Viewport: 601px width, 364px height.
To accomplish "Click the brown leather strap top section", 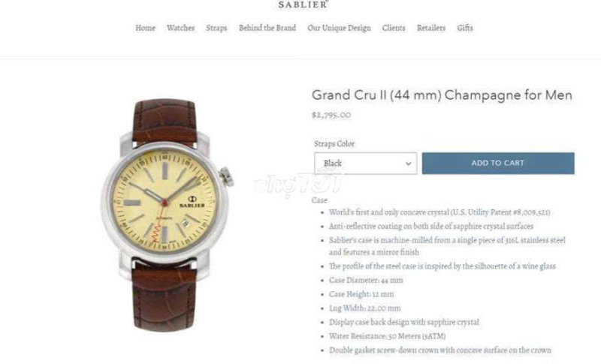I will (x=165, y=121).
